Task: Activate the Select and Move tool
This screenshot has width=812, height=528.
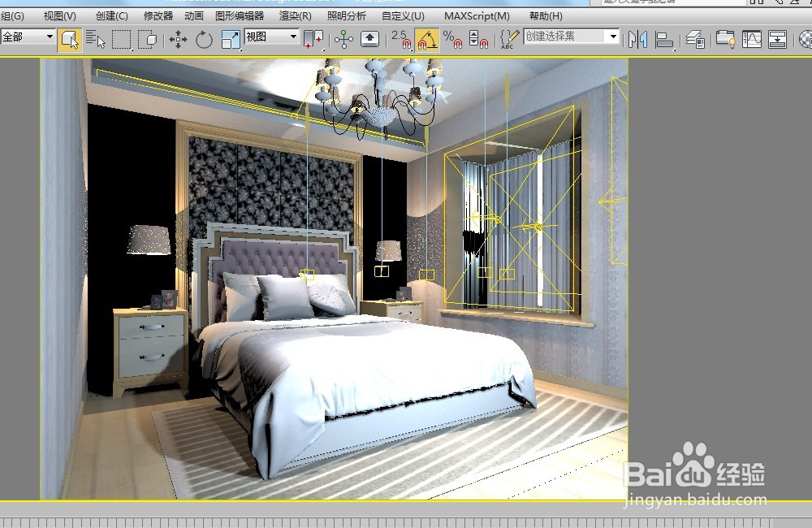Action: click(x=178, y=39)
